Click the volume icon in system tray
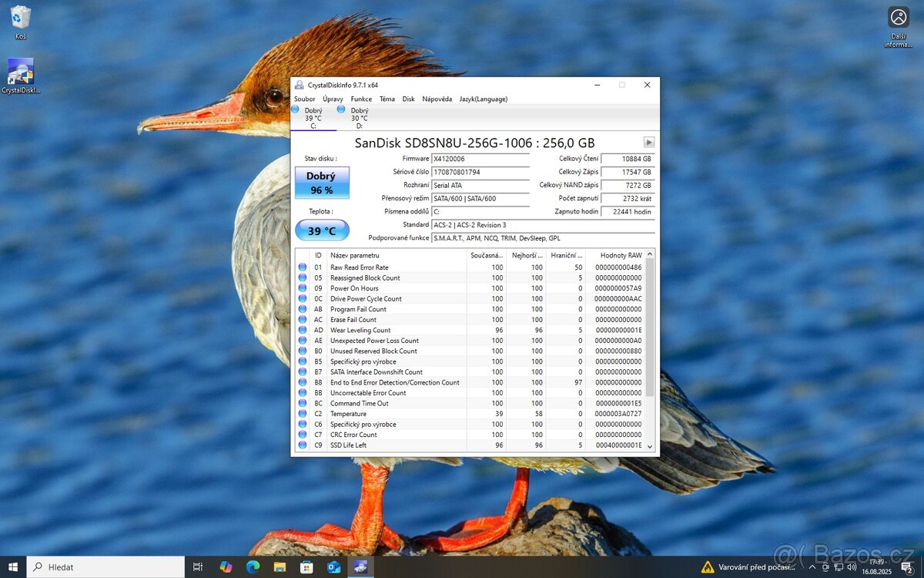Screen dimensions: 924x578 coord(850,567)
